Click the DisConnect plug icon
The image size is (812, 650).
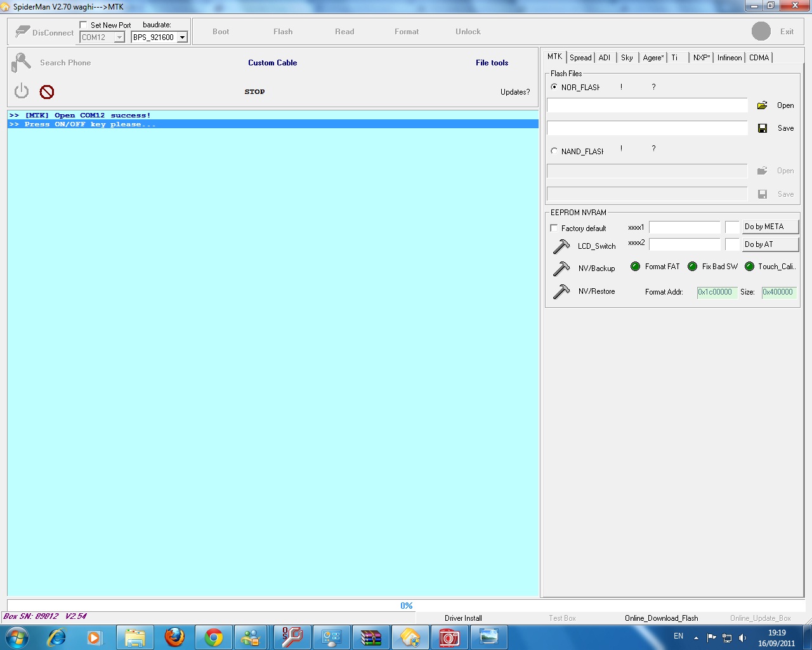click(23, 32)
